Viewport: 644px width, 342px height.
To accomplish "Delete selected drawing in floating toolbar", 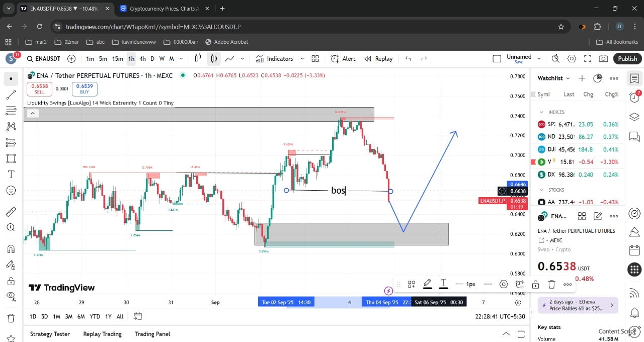I will (x=551, y=284).
